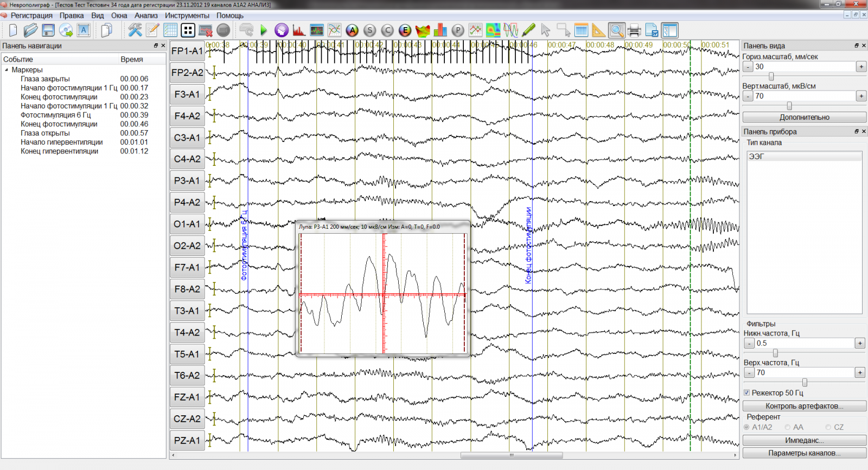Export to Word document icon
This screenshot has height=470, width=868.
click(652, 30)
